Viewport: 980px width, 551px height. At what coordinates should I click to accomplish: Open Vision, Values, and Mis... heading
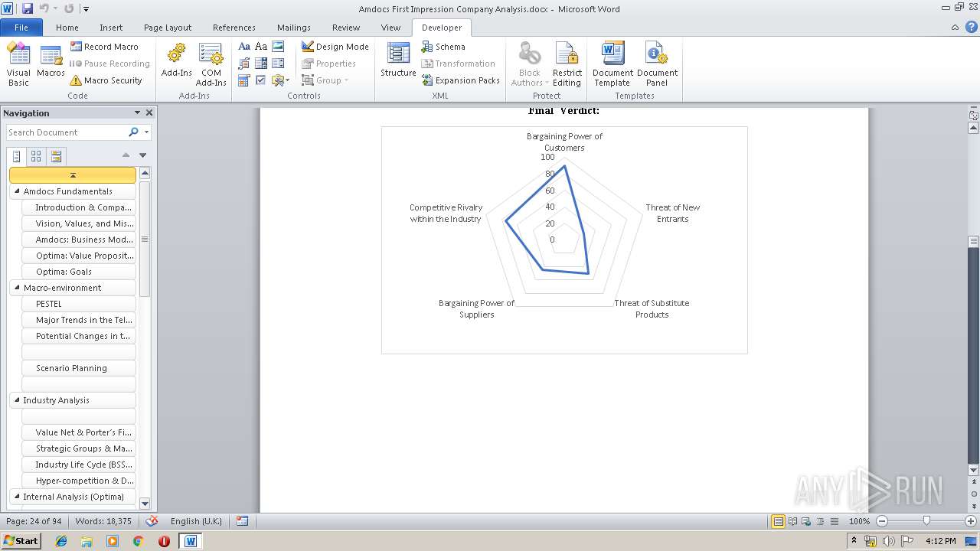pyautogui.click(x=79, y=223)
